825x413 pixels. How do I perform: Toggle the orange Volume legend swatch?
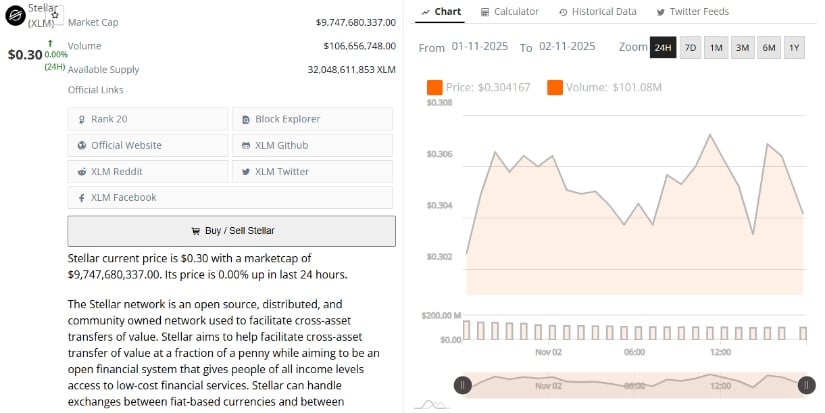tap(554, 88)
